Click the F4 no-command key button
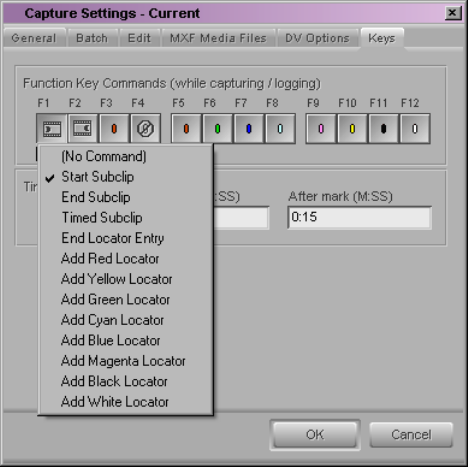 click(x=145, y=129)
